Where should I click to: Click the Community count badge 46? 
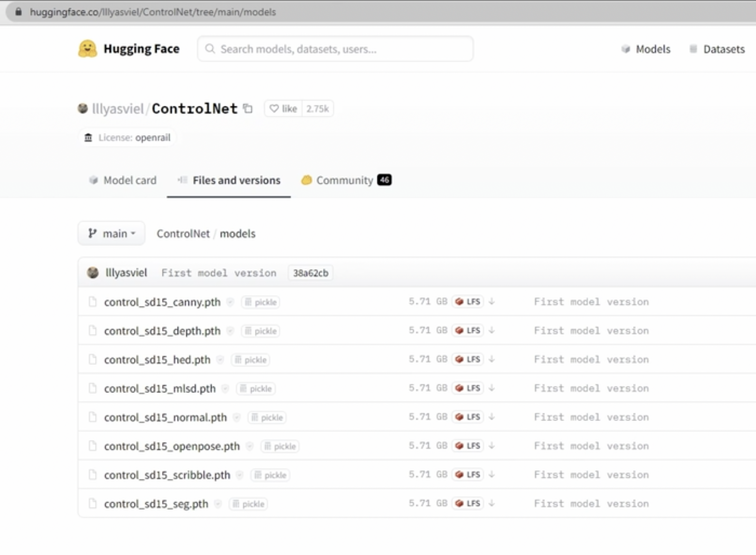click(384, 180)
